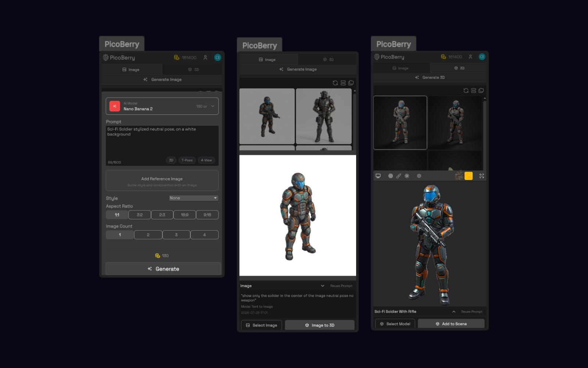588x368 pixels.
Task: Click Reuse Prompt link in right panel
Action: pyautogui.click(x=472, y=312)
